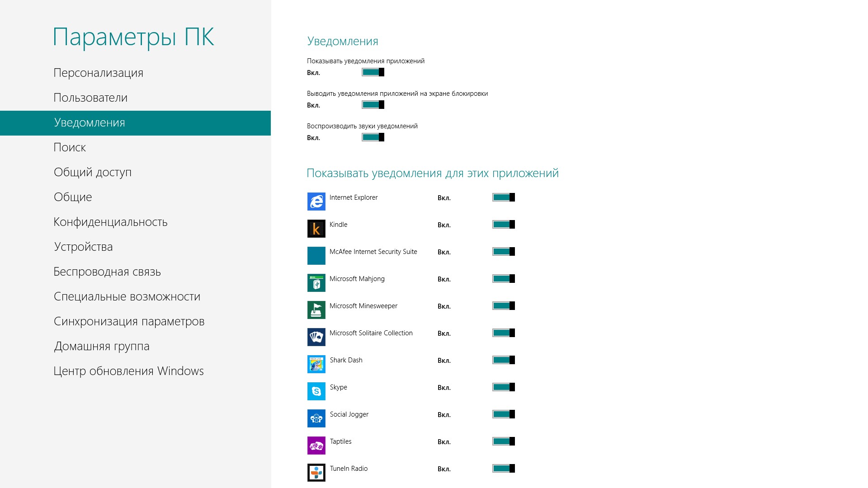Click the Internet Explorer app icon
This screenshot has height=488, width=868.
click(316, 202)
